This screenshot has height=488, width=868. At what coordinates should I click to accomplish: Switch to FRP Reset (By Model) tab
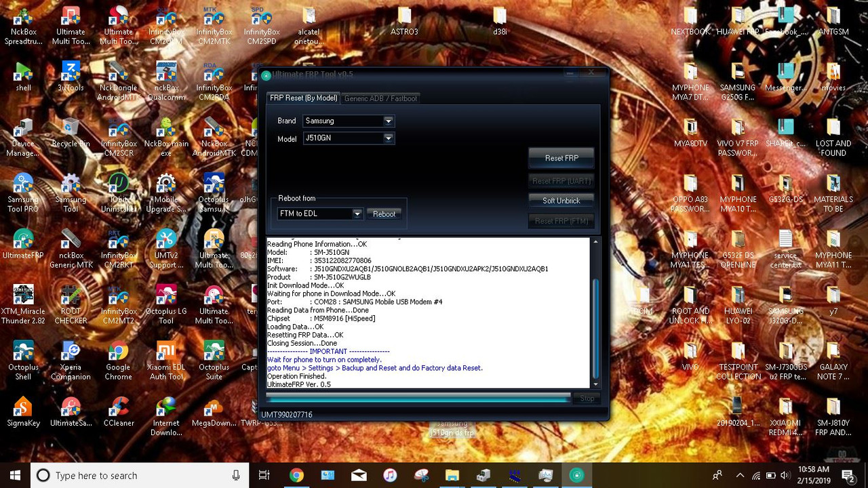point(303,98)
